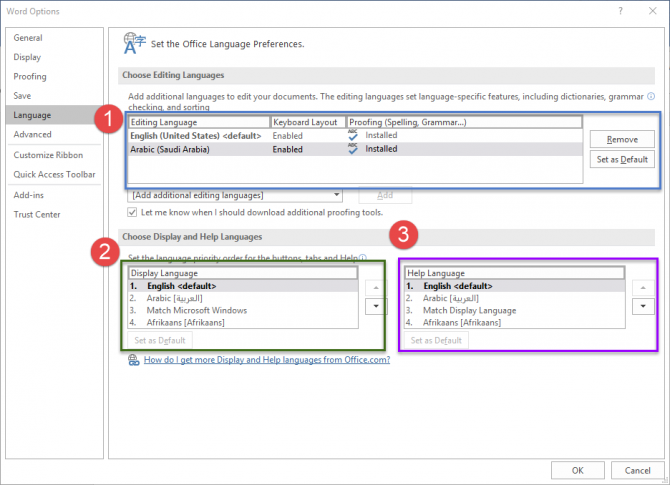Move display language down with arrow
The width and height of the screenshot is (670, 485).
[376, 306]
